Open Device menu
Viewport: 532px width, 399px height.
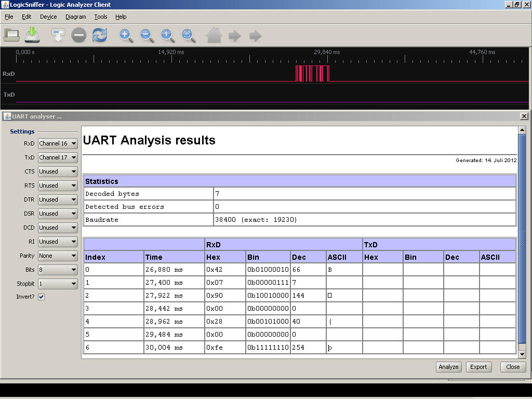pos(48,17)
